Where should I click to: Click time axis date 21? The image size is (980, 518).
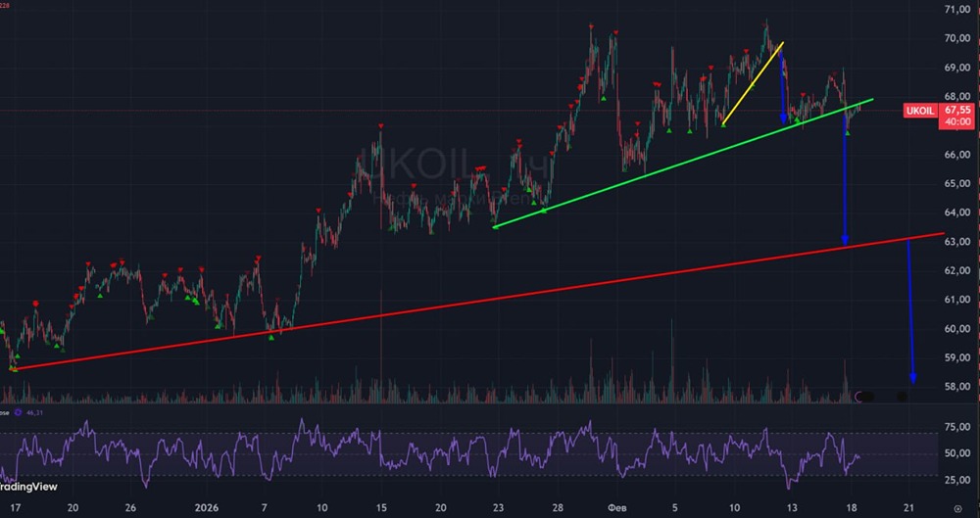click(x=909, y=508)
